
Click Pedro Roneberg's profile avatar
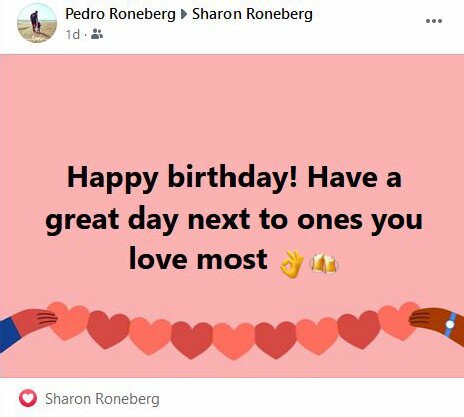[37, 23]
